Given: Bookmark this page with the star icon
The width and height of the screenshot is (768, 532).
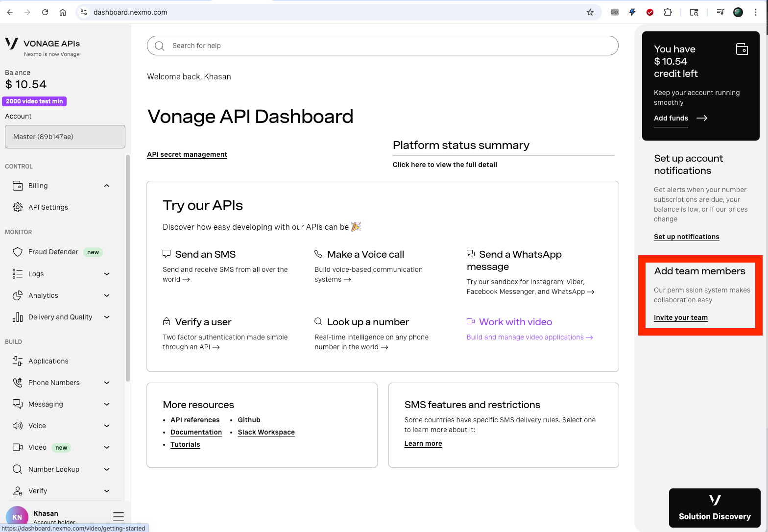Looking at the screenshot, I should click(x=590, y=12).
